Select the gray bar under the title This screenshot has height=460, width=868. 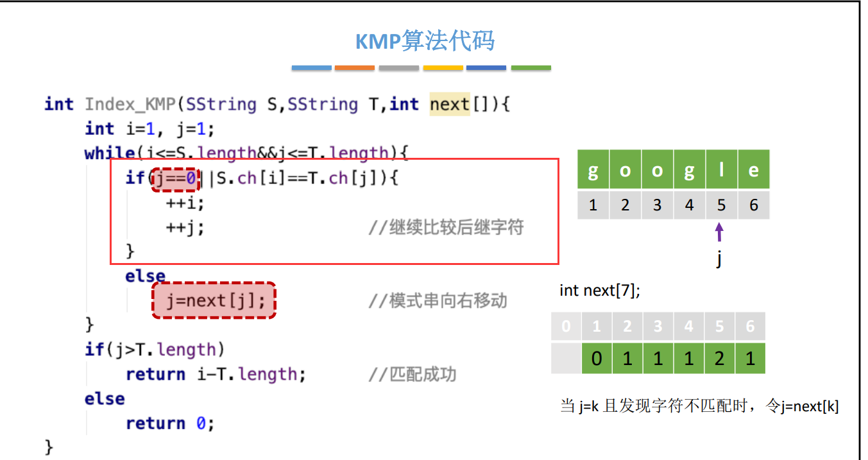[398, 67]
